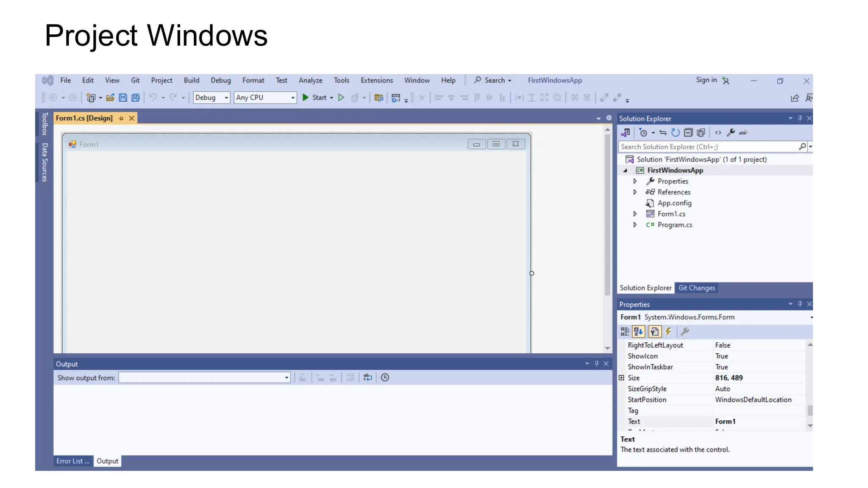Image resolution: width=868 pixels, height=488 pixels.
Task: Click View Code icon in Solution Explorer
Action: coord(718,133)
